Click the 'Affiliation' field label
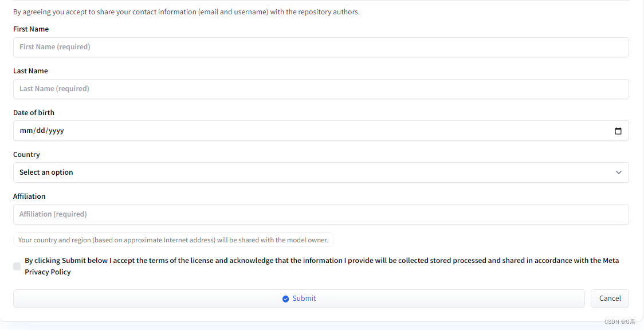This screenshot has width=644, height=330. click(29, 196)
